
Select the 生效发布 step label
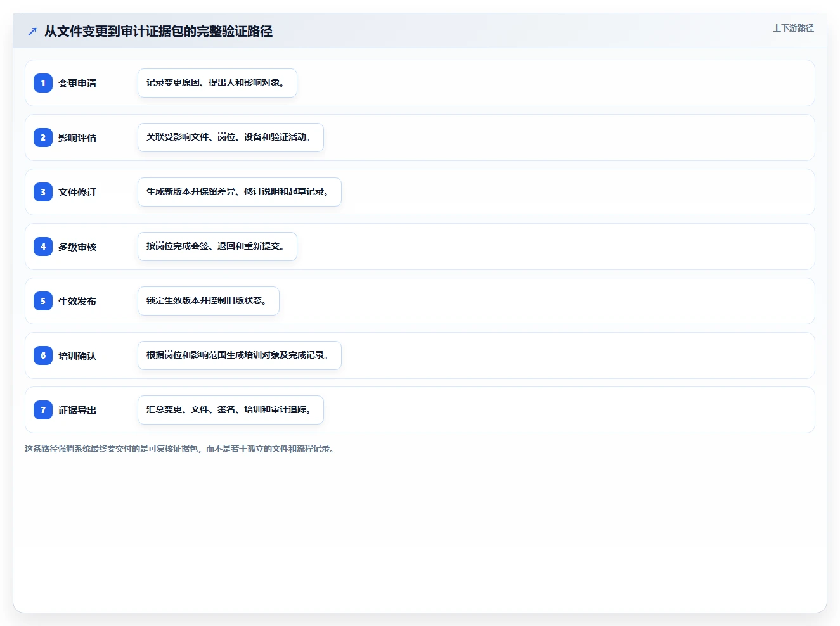77,301
